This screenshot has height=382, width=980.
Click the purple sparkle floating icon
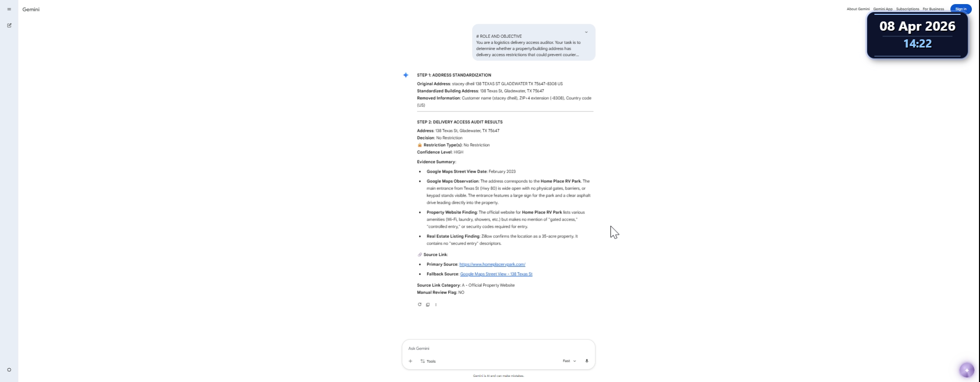click(966, 370)
